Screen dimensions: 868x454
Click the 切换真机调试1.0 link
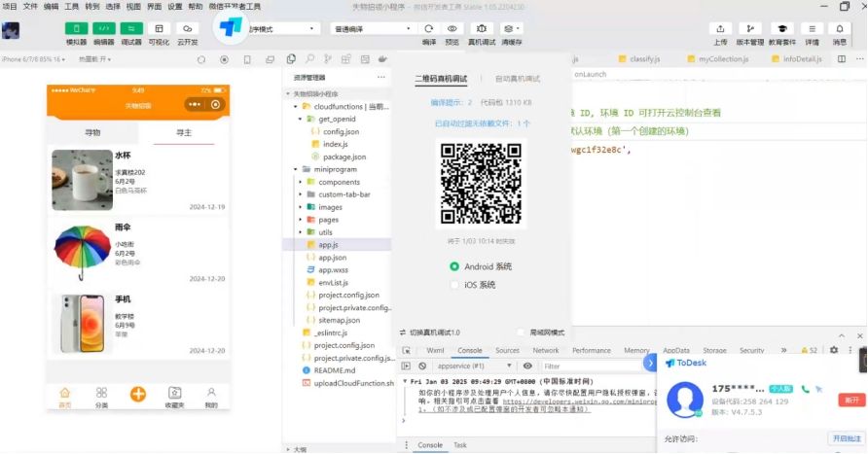434,332
